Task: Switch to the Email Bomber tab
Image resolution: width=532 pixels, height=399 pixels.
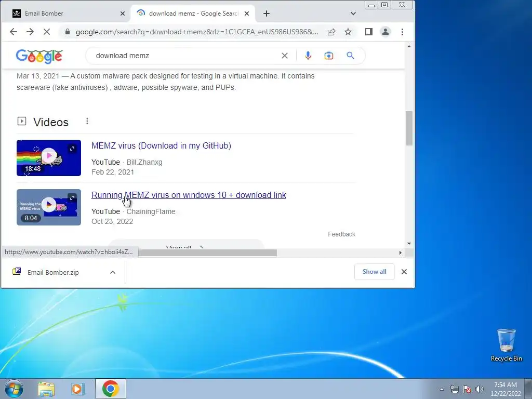Action: click(65, 14)
